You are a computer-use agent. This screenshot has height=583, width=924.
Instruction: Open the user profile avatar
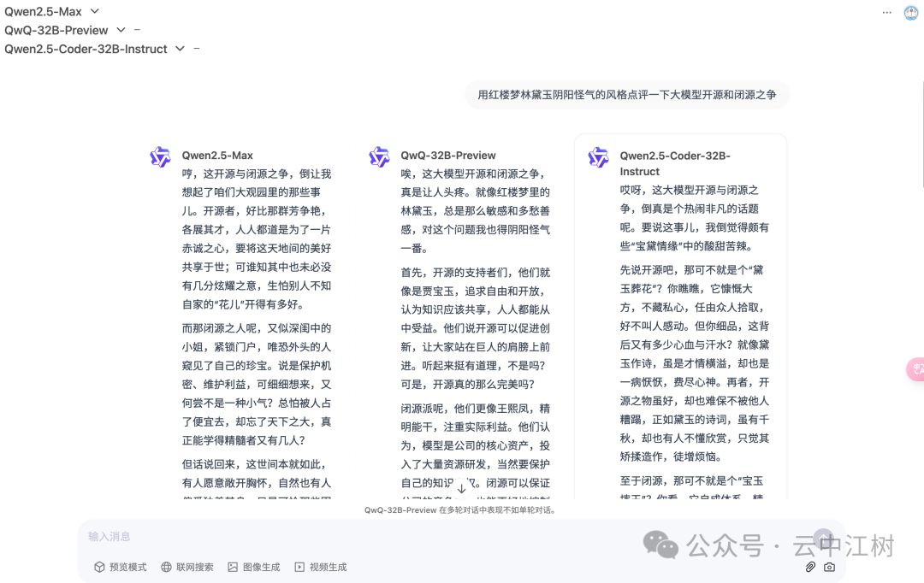911,12
